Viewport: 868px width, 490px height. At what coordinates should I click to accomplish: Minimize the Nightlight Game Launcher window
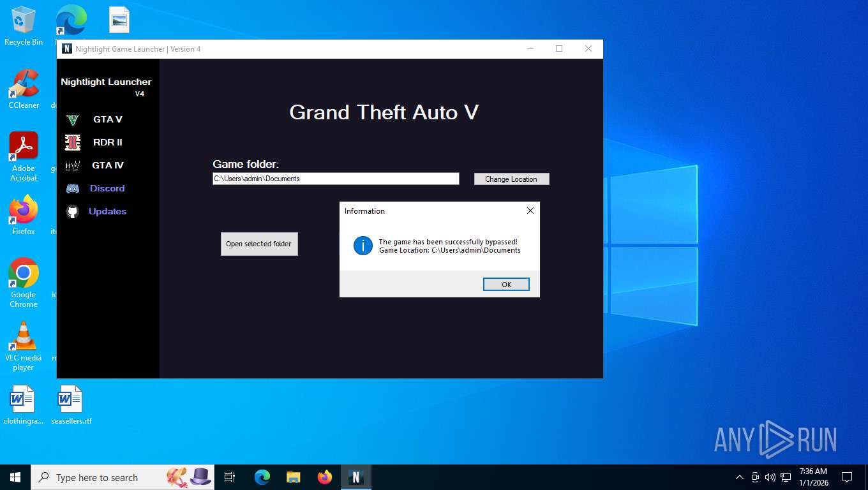pos(530,48)
